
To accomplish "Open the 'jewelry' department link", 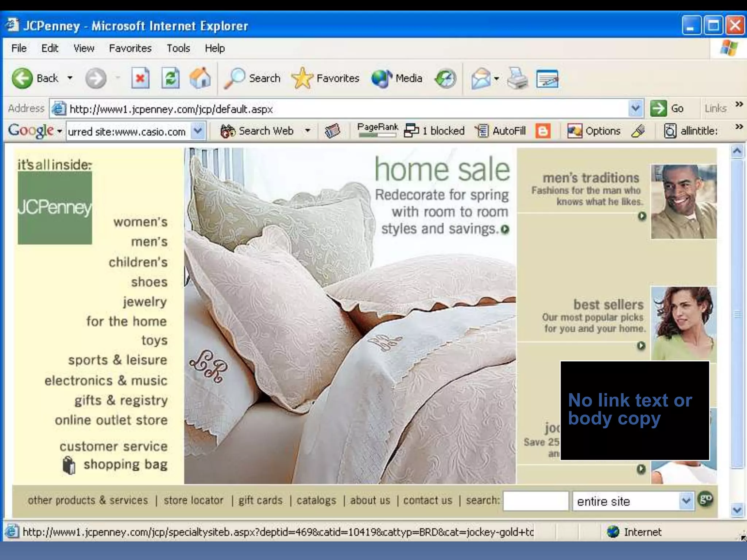I will 145,302.
